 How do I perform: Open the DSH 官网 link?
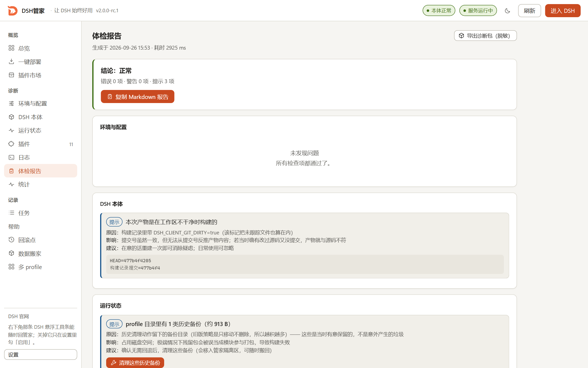[x=19, y=316]
